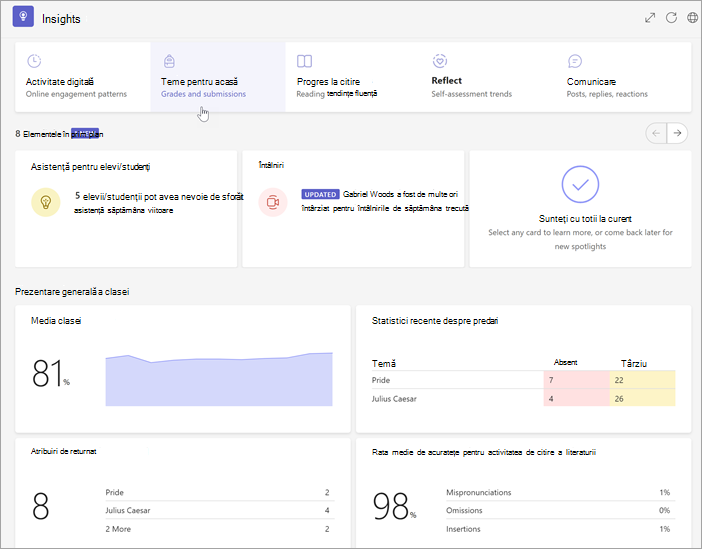Open the Asistență pentru elevi/studenți card
702x549 pixels.
pyautogui.click(x=126, y=209)
